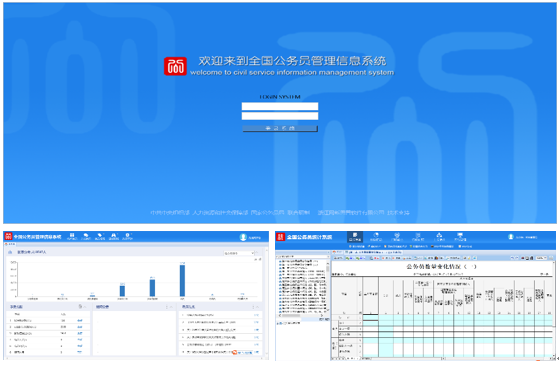Click the lower password field on login page
Viewport: 559px width, 365px height.
coord(280,116)
